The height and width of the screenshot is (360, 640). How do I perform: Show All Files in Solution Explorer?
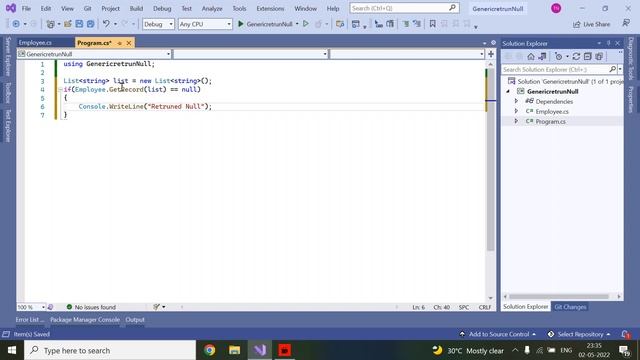tap(599, 57)
